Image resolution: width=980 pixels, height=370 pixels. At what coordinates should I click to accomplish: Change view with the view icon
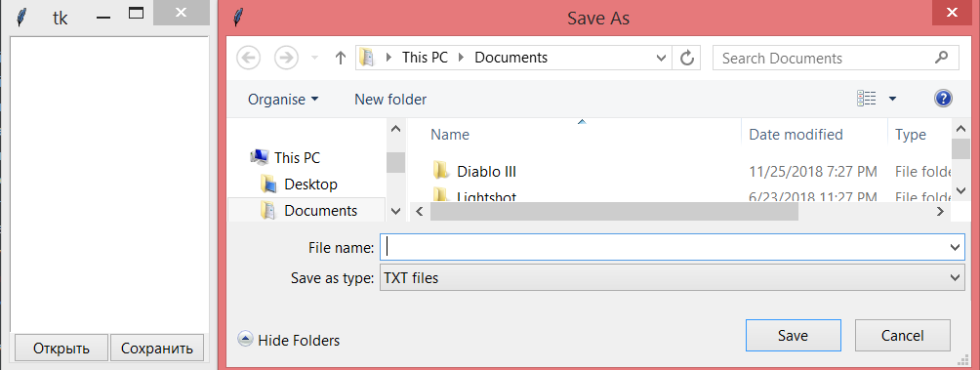(867, 99)
